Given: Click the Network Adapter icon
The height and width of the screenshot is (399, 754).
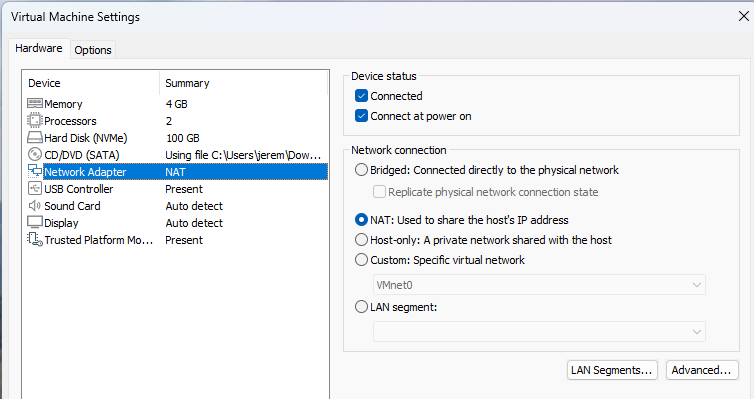Looking at the screenshot, I should click(35, 171).
